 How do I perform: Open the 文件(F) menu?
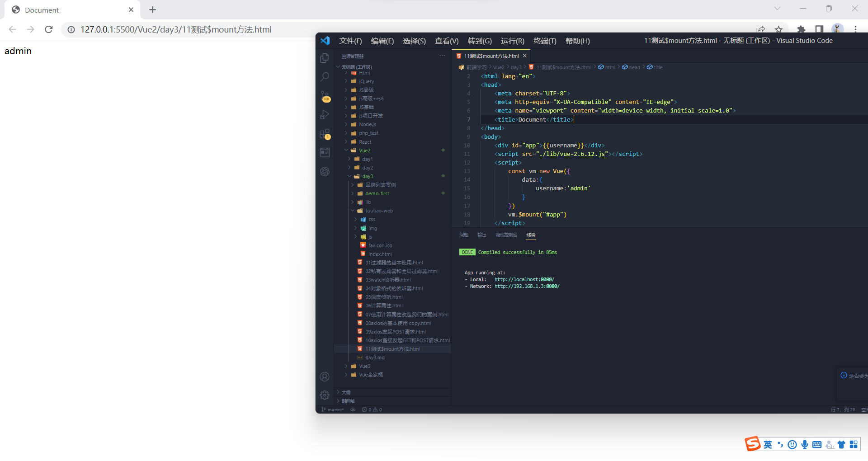[350, 41]
